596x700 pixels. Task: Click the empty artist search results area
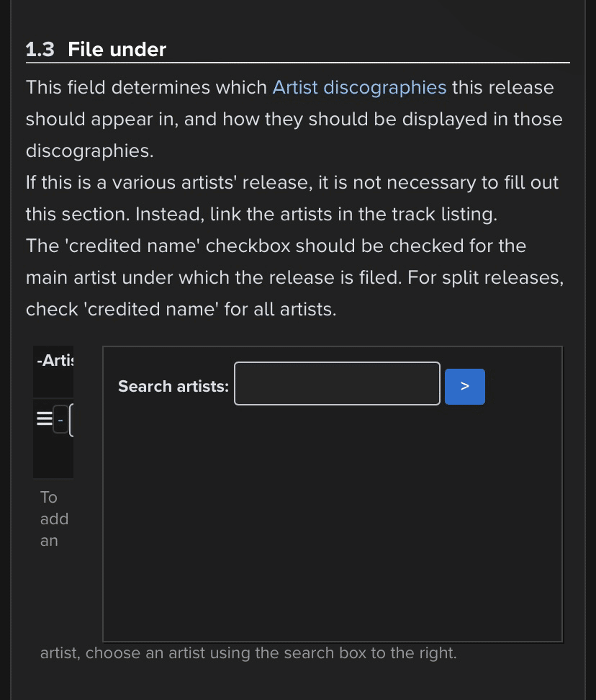333,522
